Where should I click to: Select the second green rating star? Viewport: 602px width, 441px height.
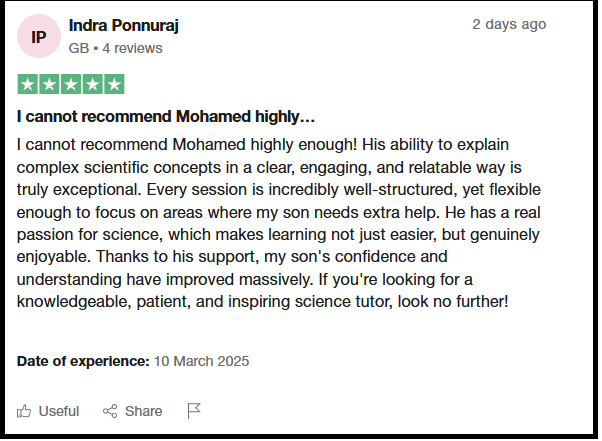click(x=49, y=84)
